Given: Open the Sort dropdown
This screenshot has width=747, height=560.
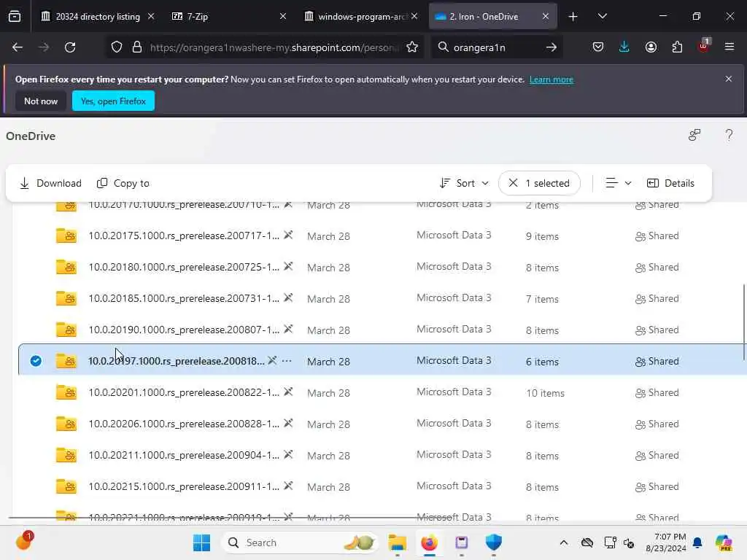Looking at the screenshot, I should (463, 183).
